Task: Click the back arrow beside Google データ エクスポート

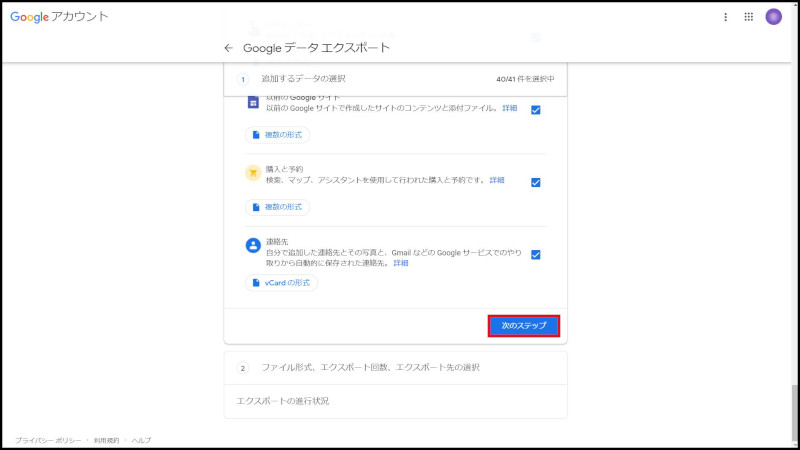Action: tap(228, 48)
